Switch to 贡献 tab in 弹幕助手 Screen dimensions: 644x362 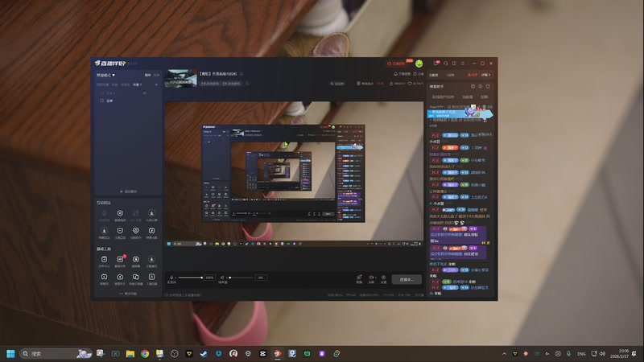tap(485, 97)
